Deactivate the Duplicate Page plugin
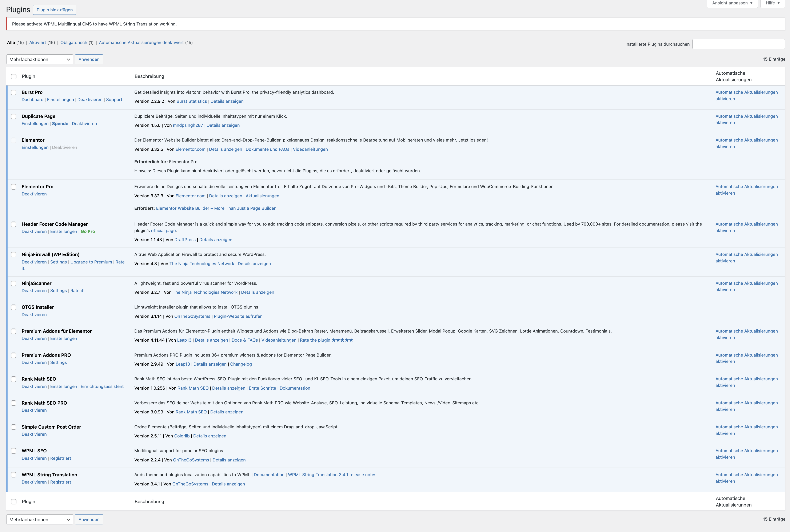Image resolution: width=790 pixels, height=532 pixels. click(84, 123)
